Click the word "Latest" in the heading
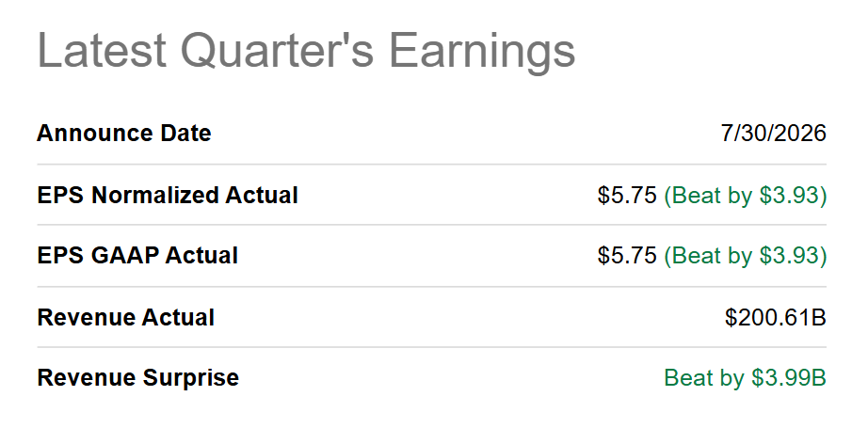Viewport: 868px width, 428px height. click(x=102, y=50)
